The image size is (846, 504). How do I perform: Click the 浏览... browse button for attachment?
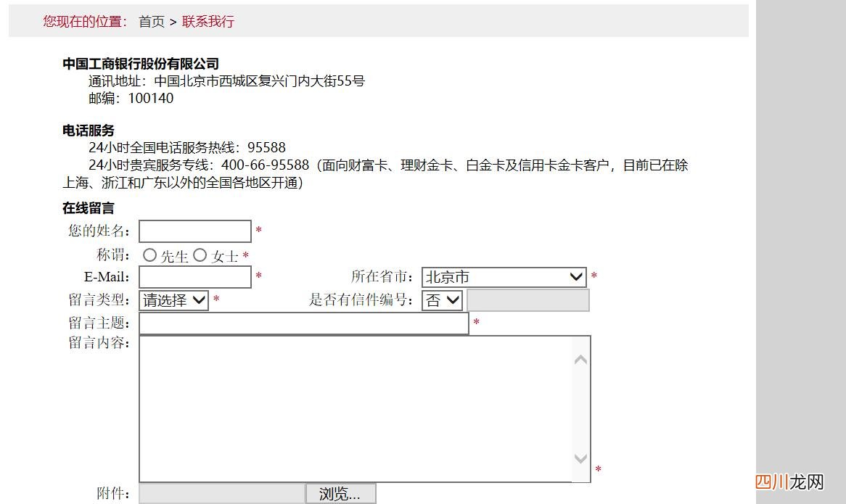click(x=340, y=494)
